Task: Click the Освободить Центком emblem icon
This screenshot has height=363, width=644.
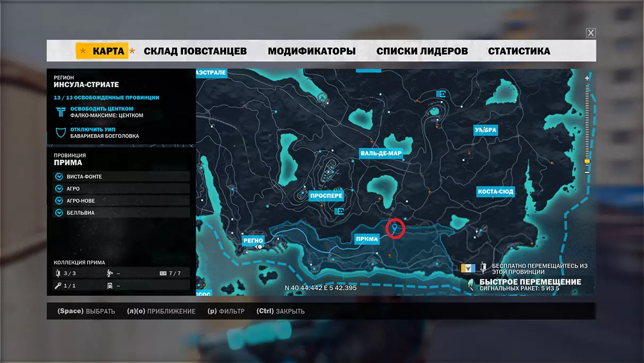Action: point(61,112)
